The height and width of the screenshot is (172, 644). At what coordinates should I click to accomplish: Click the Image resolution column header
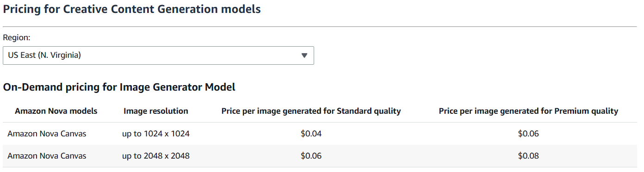tap(156, 111)
